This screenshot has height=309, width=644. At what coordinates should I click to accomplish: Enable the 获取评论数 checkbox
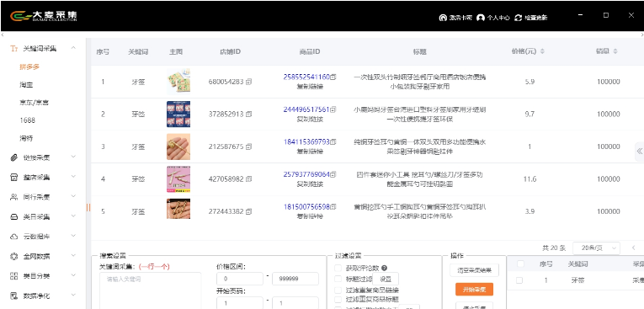tap(338, 268)
